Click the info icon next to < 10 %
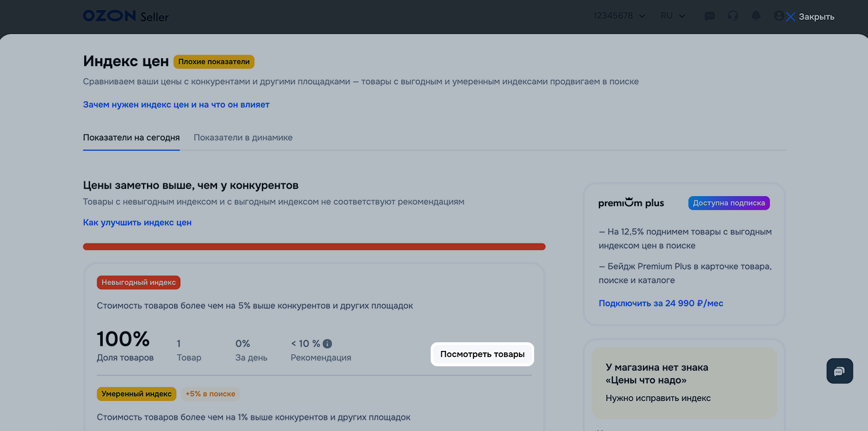This screenshot has height=431, width=868. pos(327,344)
